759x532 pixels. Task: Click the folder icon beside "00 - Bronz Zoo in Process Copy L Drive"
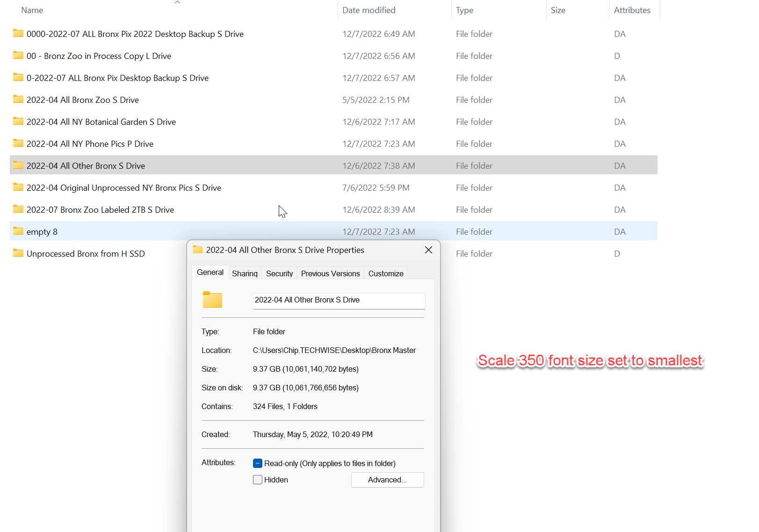18,56
